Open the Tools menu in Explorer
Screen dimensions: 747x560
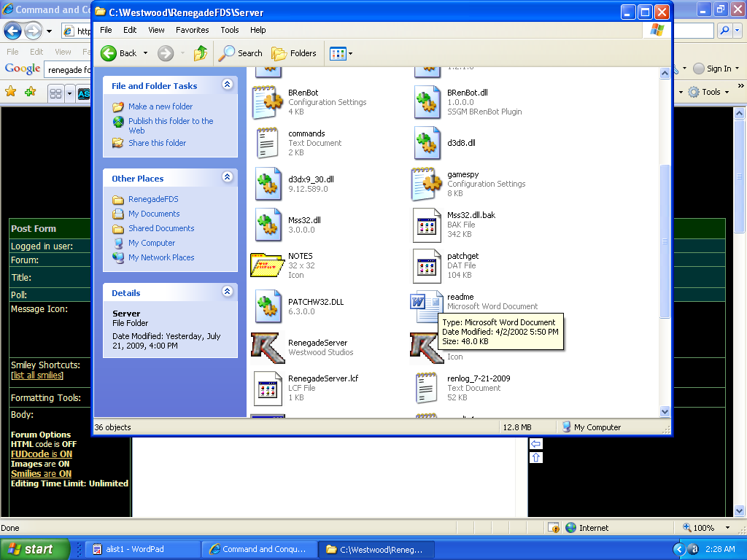230,30
